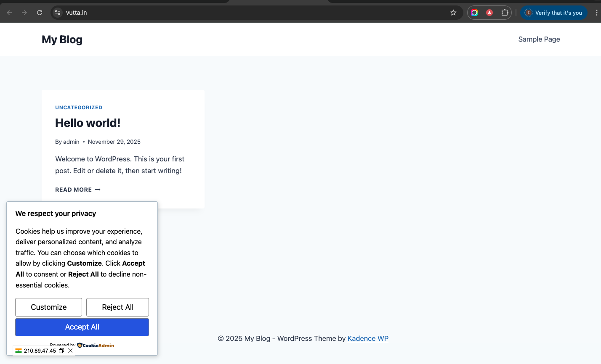601x364 pixels.
Task: Close the IP address overlay
Action: pyautogui.click(x=70, y=351)
